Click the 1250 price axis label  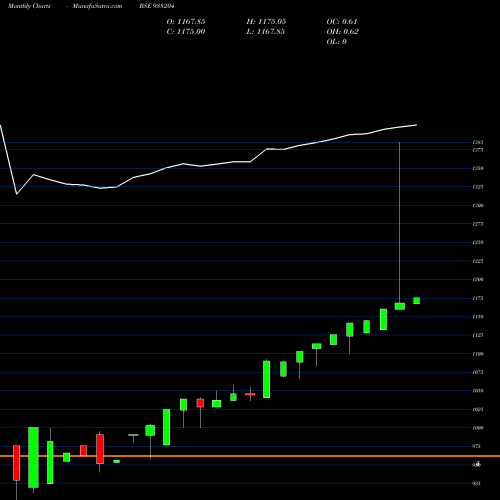[x=478, y=242]
